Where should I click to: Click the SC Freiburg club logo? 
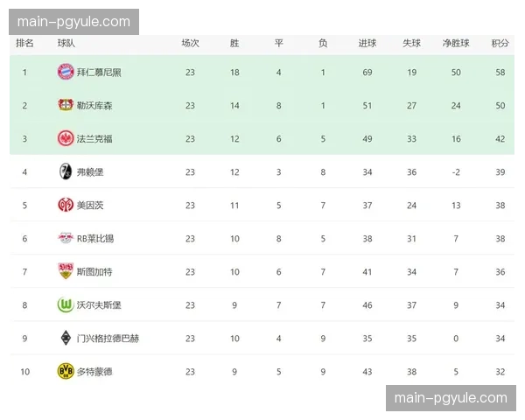point(66,171)
